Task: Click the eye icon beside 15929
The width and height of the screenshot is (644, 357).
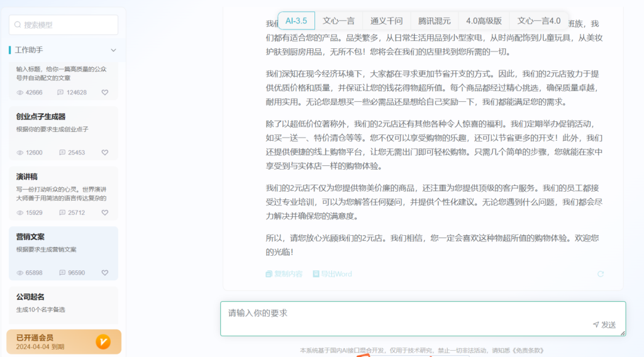Action: (x=19, y=212)
